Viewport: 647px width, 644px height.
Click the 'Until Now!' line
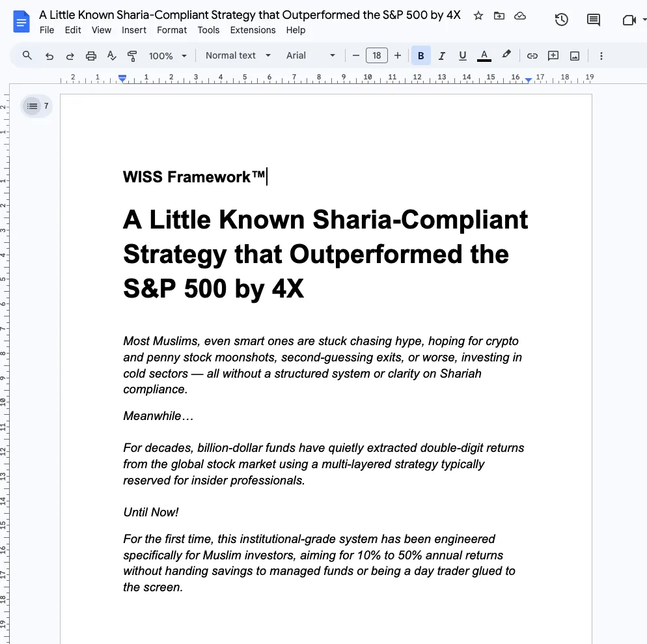(150, 512)
